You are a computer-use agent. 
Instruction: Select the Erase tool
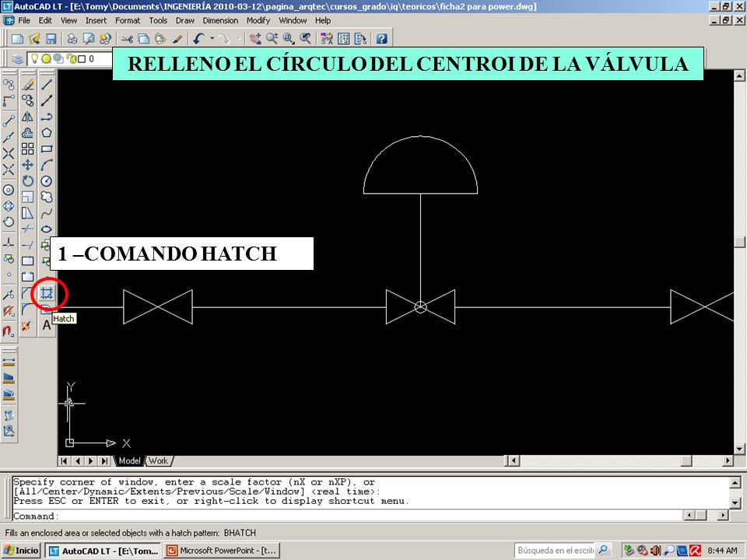coord(28,85)
